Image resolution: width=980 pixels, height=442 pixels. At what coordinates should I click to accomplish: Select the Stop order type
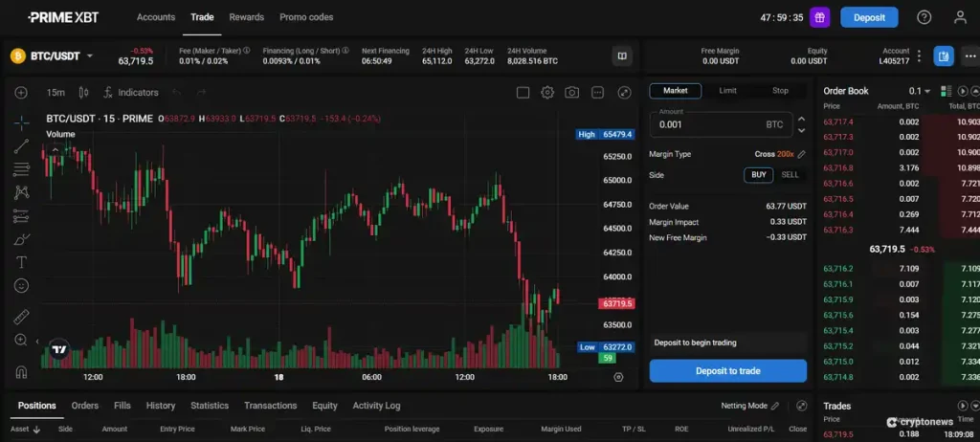[x=780, y=91]
